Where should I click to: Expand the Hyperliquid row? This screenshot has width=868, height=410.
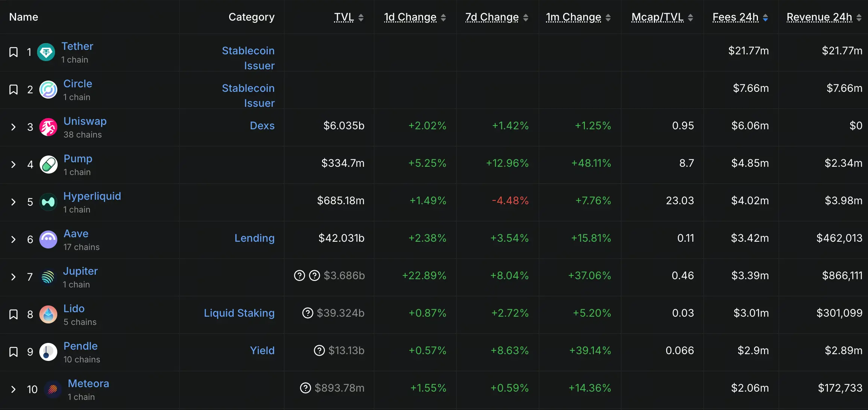coord(13,202)
